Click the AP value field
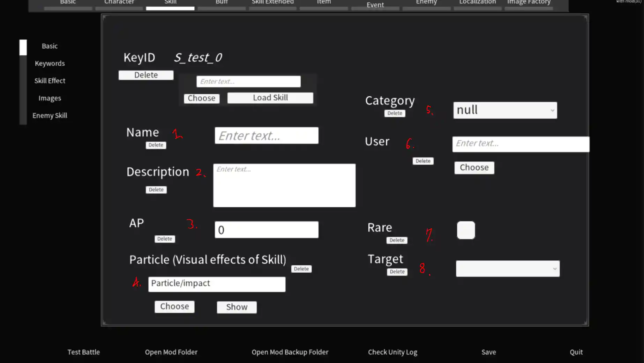Image resolution: width=644 pixels, height=363 pixels. pyautogui.click(x=267, y=230)
